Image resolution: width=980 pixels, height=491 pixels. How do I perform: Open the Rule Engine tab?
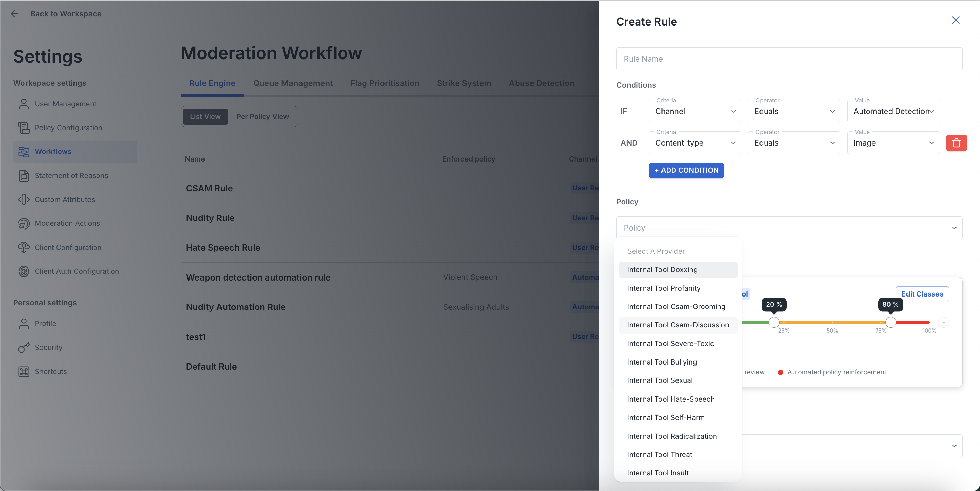212,83
